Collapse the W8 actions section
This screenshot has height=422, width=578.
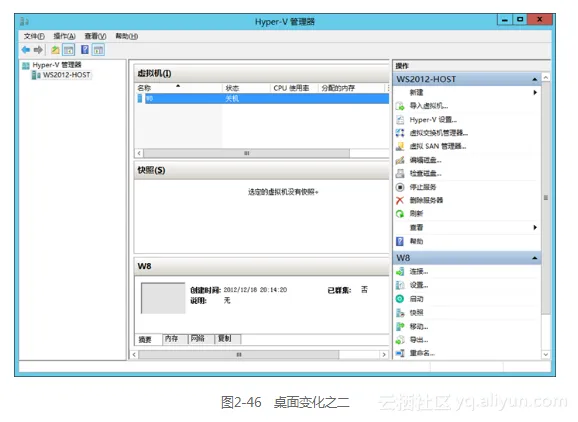point(534,258)
